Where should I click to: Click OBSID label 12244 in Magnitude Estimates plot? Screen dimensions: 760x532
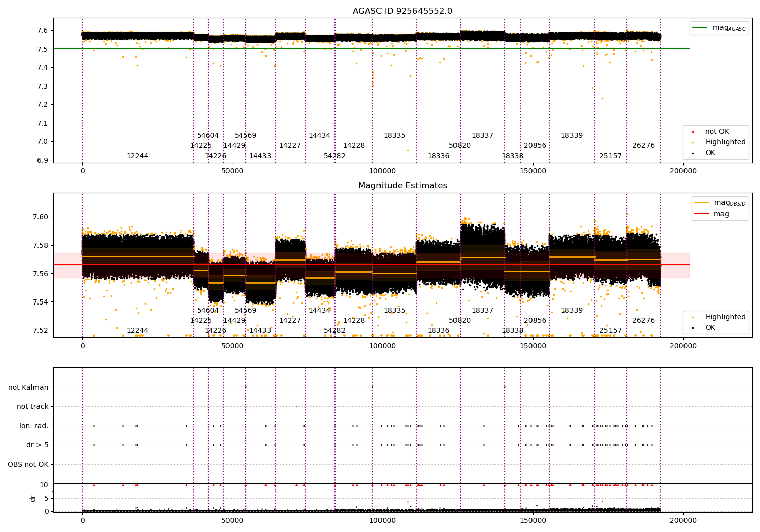click(137, 331)
